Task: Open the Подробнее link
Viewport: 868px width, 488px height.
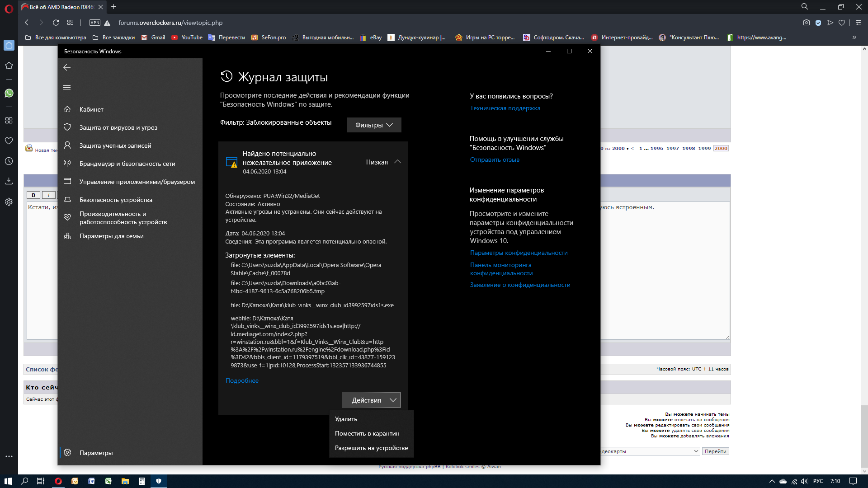Action: 242,380
